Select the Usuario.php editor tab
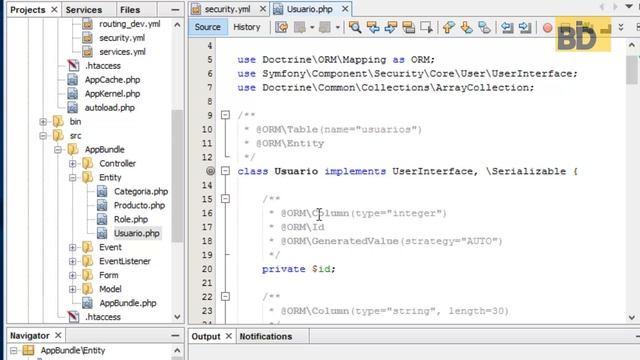 click(x=309, y=9)
